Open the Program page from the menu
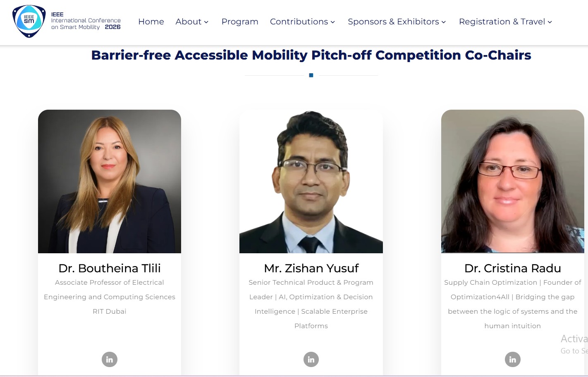 (x=240, y=22)
